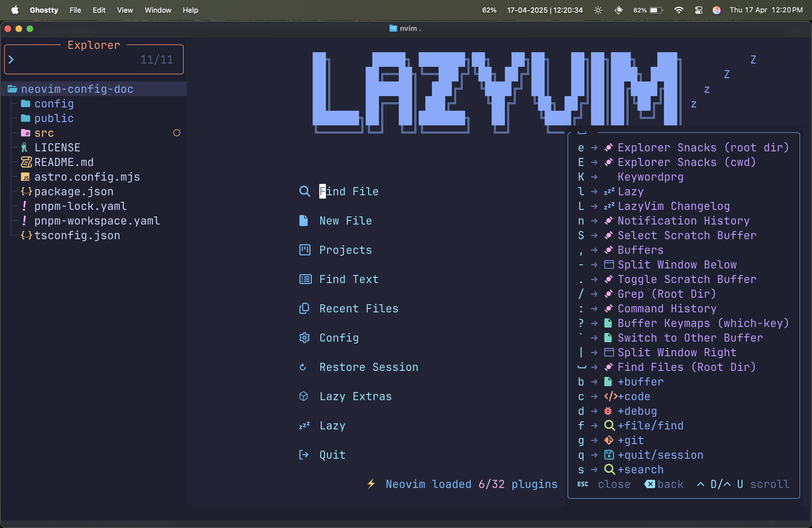Click the JS icon beside astro.config.mjs
Viewport: 812px width, 528px height.
point(25,177)
